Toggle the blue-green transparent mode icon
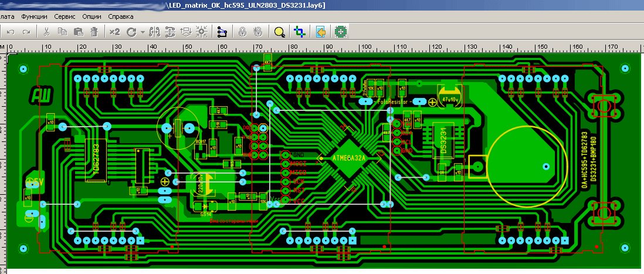Viewport: 644px width, 274px height. [300, 32]
